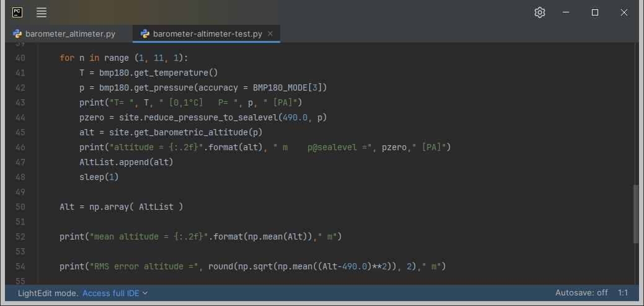Expand the Access full IDE dropdown arrow
The image size is (644, 306).
(145, 293)
